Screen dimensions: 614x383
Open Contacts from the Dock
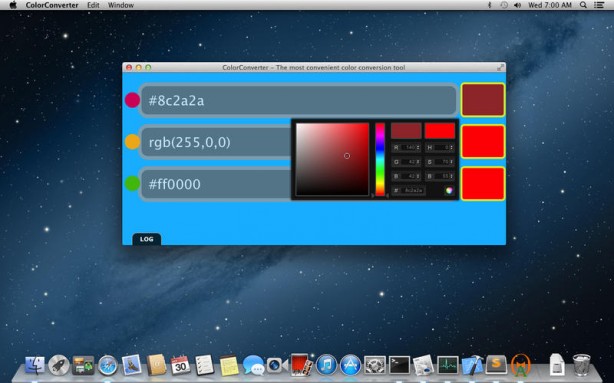pyautogui.click(x=156, y=365)
